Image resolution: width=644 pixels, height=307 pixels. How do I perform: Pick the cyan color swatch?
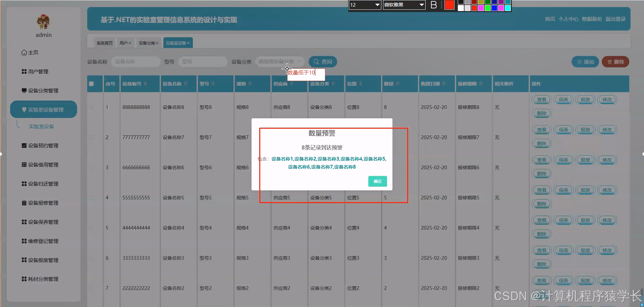coord(508,8)
